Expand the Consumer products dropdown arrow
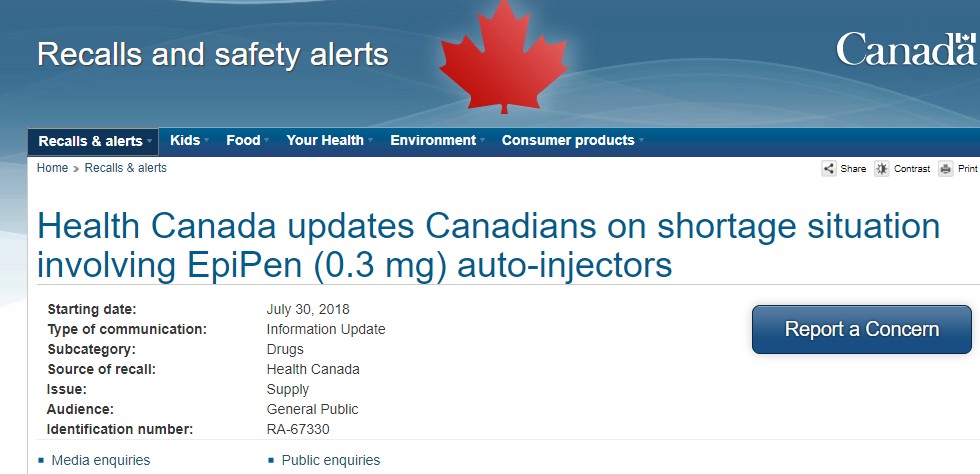 pyautogui.click(x=641, y=141)
